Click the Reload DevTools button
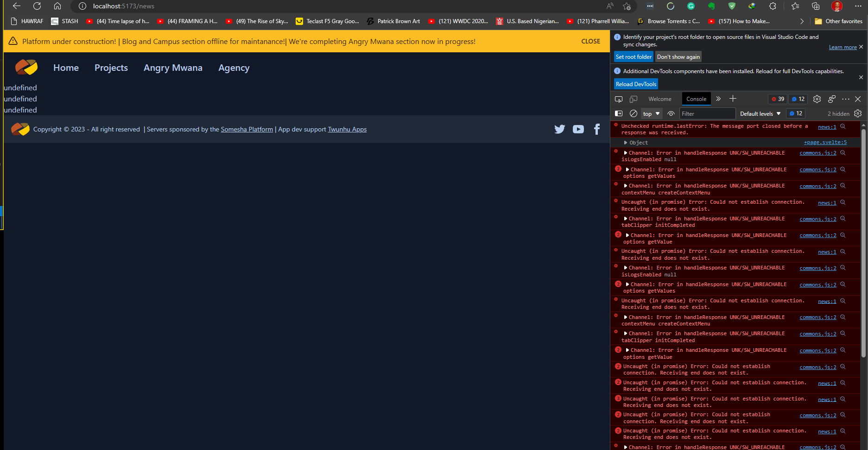Screen dimensions: 868x450 (636, 84)
